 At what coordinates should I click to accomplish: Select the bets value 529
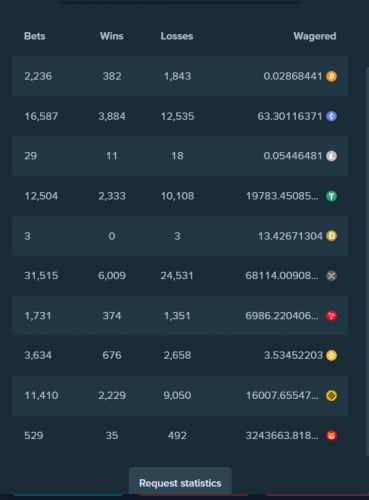34,435
